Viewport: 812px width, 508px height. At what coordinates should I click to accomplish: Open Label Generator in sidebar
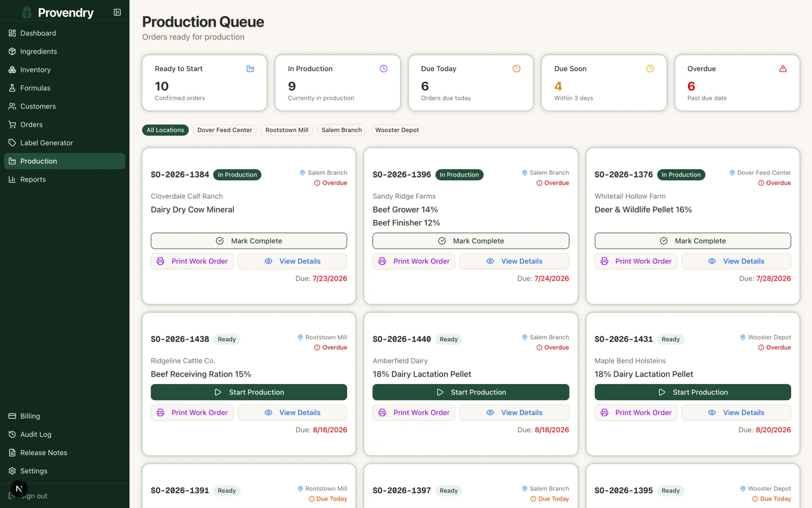pos(65,143)
